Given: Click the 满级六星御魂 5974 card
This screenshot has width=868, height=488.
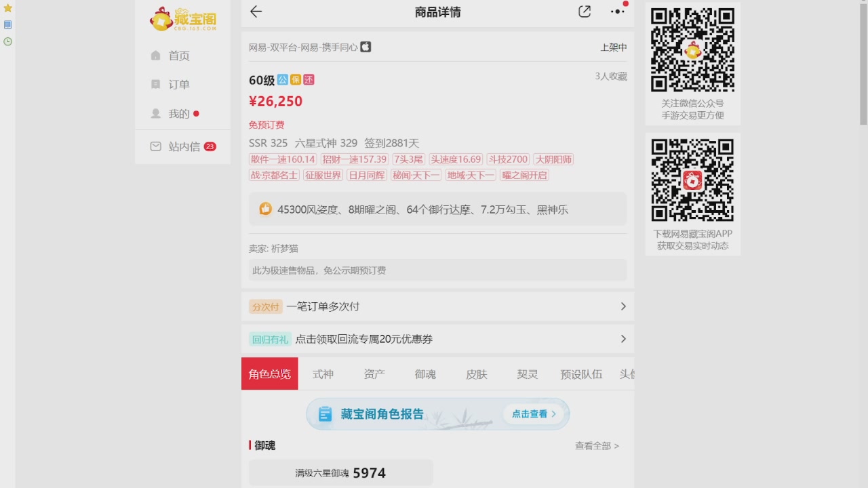Looking at the screenshot, I should [x=341, y=473].
